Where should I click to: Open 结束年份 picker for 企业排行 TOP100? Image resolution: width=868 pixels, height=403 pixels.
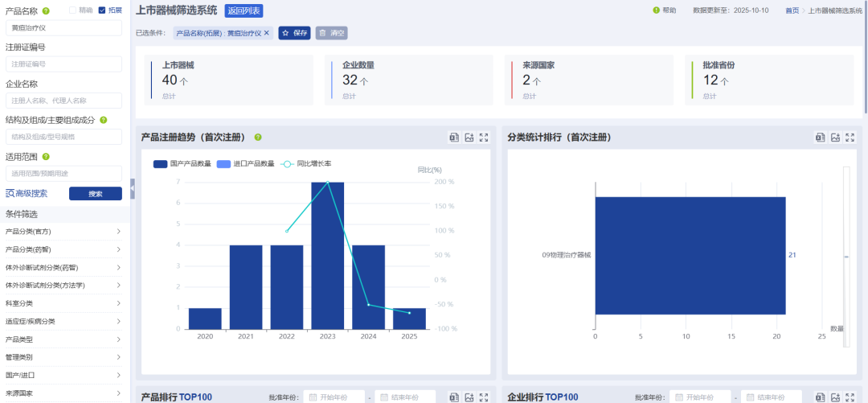(x=772, y=397)
